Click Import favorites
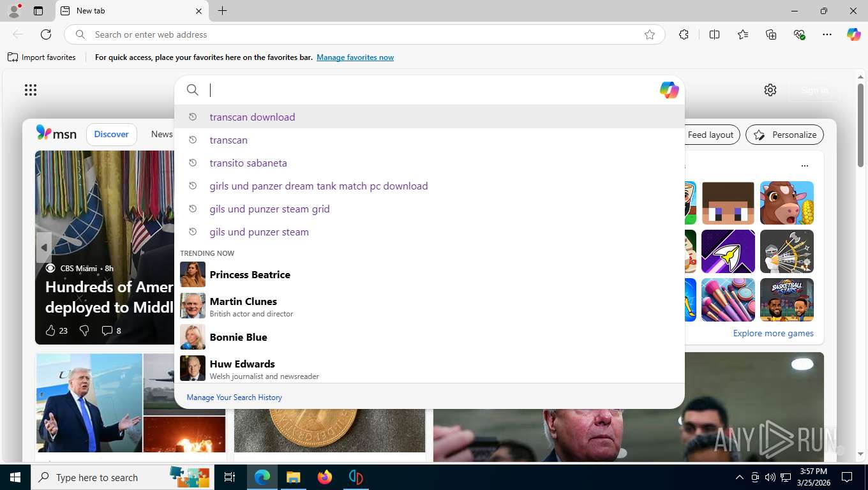Screen dimensions: 868x490 (x=41, y=57)
